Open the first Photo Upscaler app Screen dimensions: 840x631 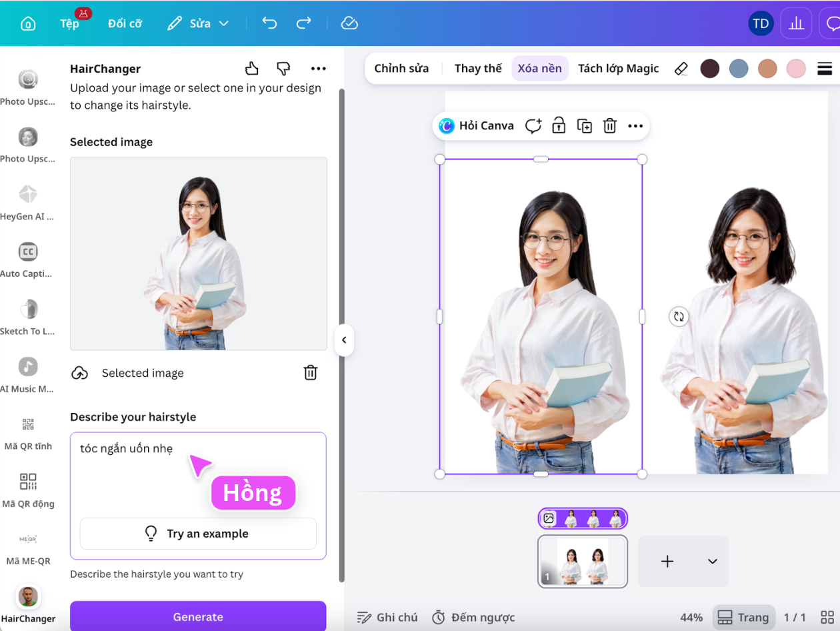click(27, 87)
